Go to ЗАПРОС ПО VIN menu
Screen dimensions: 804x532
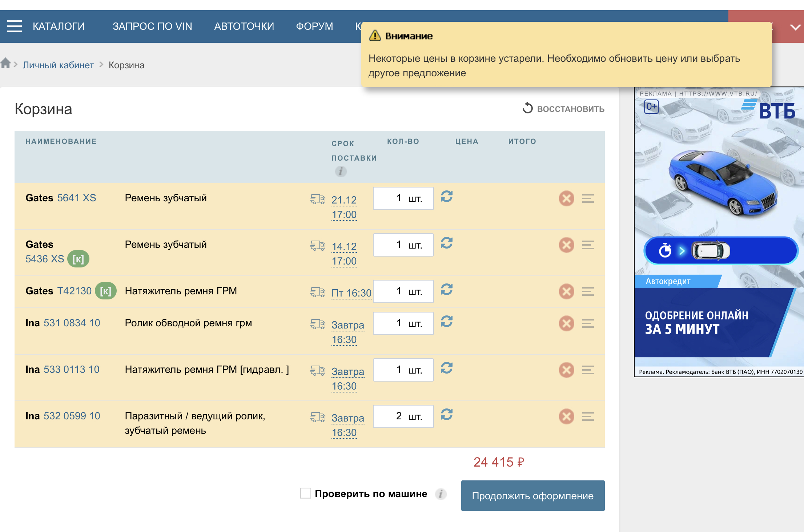coord(152,26)
